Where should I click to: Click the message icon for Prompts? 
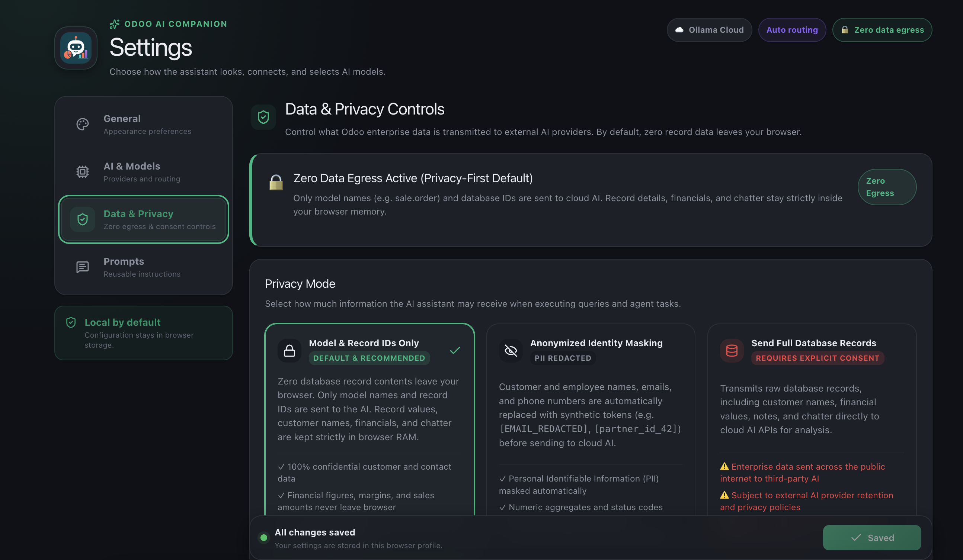(83, 267)
